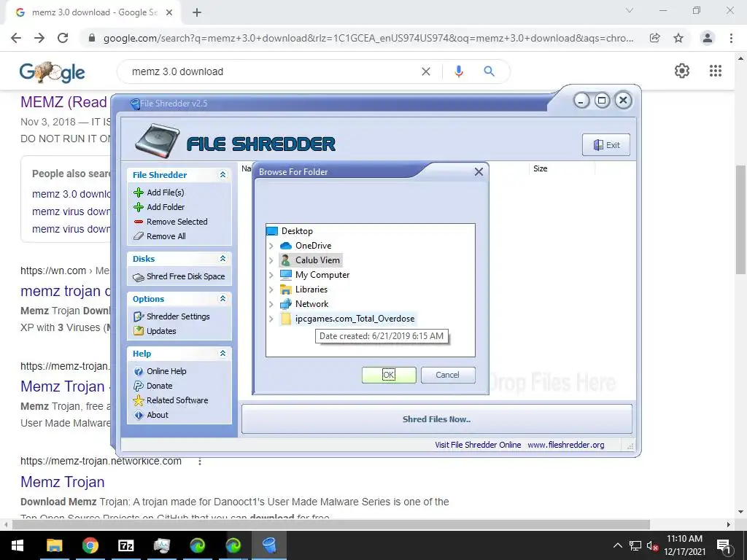747x560 pixels.
Task: Click the About info icon
Action: 138,415
